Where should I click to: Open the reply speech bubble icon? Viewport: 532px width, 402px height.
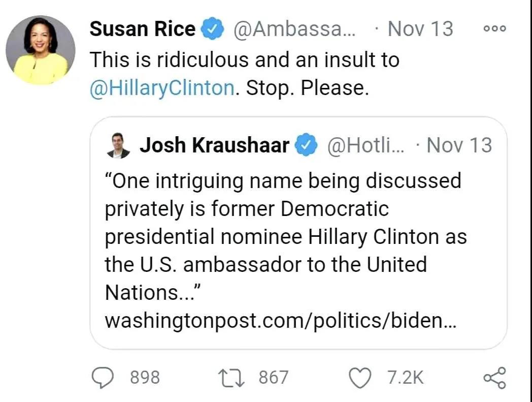[103, 378]
